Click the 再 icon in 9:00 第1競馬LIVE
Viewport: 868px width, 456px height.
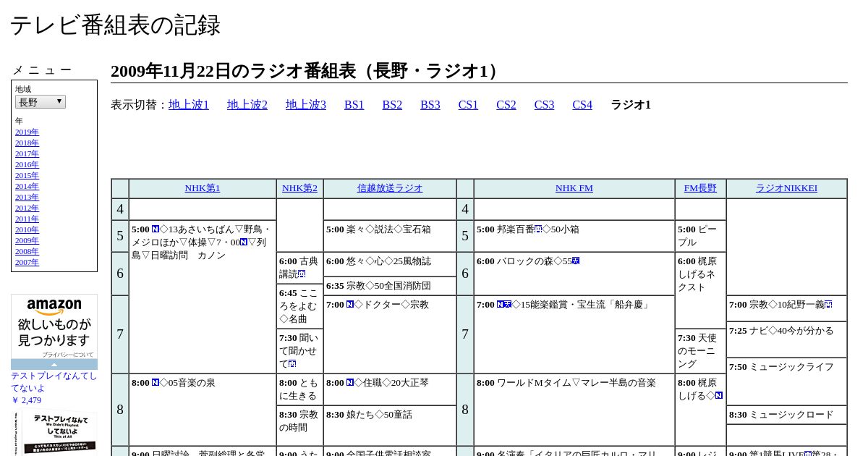808,454
